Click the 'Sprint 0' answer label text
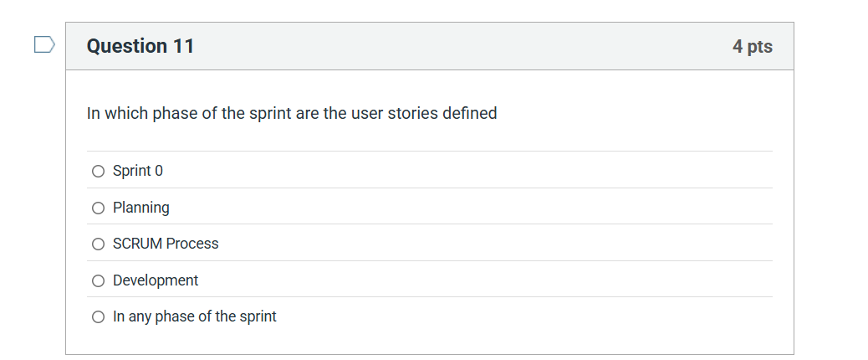 coord(138,171)
